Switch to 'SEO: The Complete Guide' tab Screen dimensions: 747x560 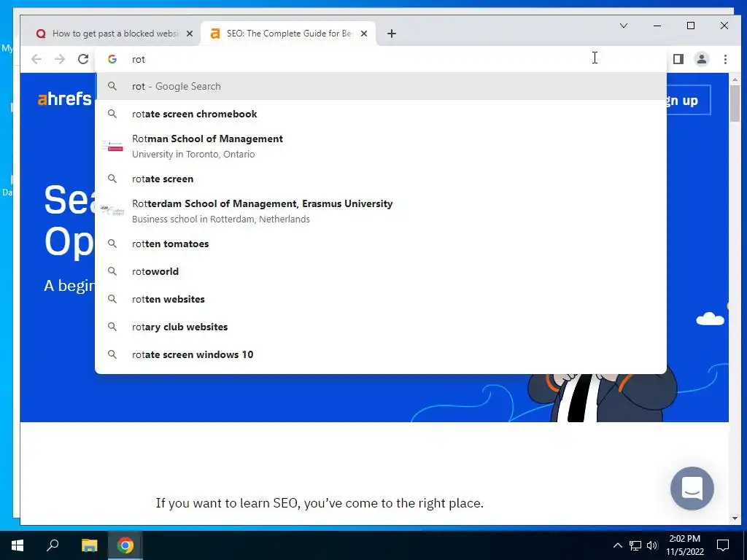tap(288, 34)
